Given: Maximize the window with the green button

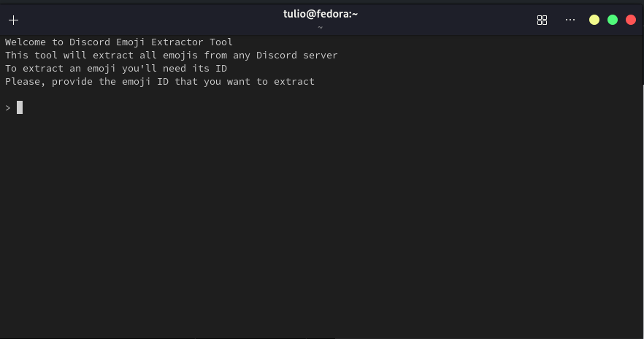Looking at the screenshot, I should point(613,20).
